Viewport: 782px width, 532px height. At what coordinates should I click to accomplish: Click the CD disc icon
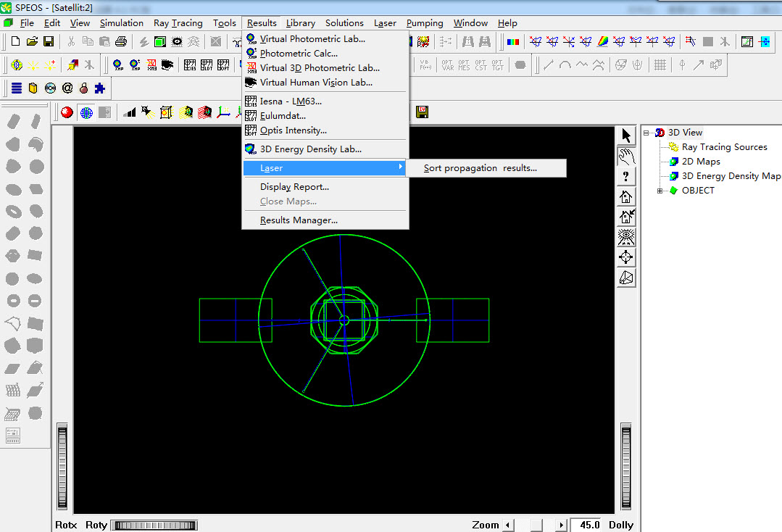click(x=50, y=88)
